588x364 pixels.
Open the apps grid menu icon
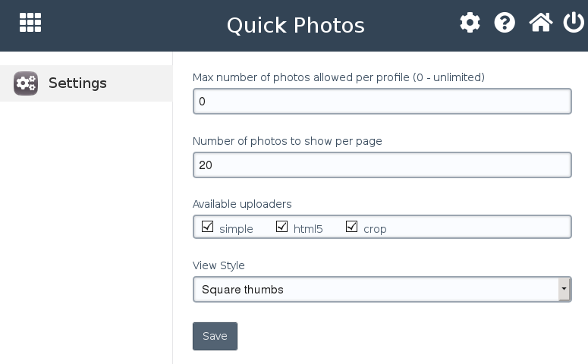(30, 23)
